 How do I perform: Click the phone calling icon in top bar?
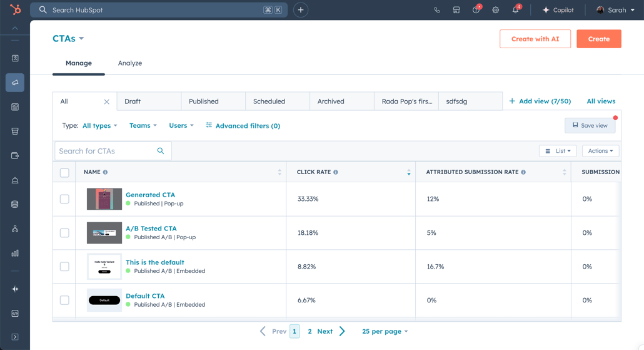[437, 10]
